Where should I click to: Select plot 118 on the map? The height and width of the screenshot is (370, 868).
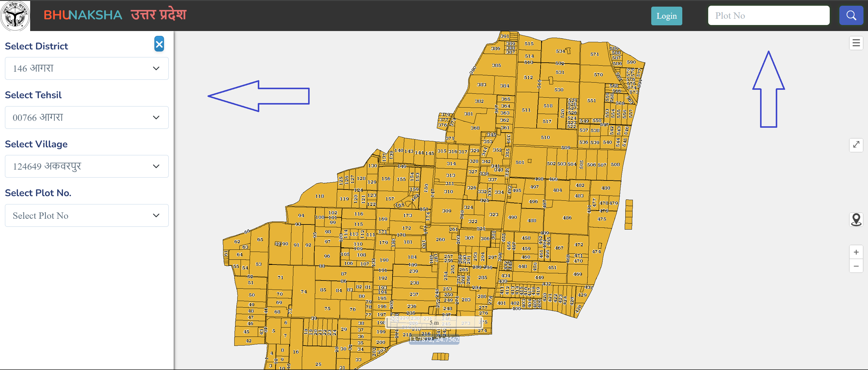[x=320, y=196]
